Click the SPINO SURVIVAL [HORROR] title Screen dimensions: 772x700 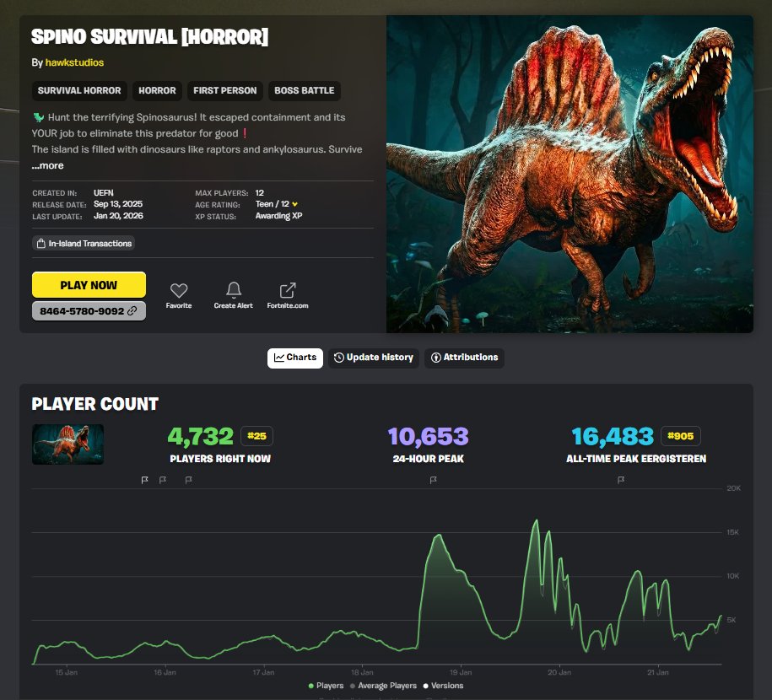[149, 37]
